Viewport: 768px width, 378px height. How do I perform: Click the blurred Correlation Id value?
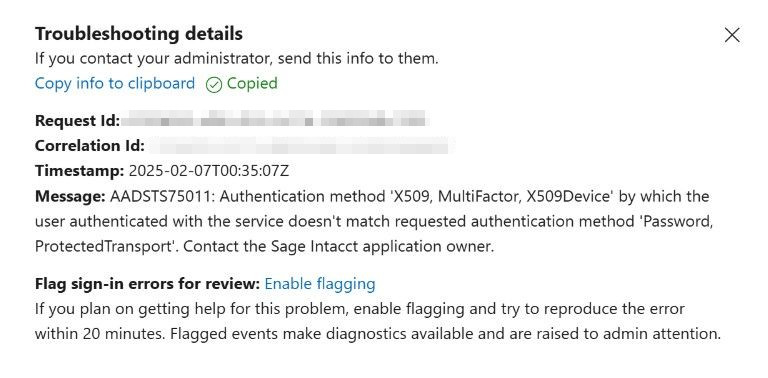point(300,145)
